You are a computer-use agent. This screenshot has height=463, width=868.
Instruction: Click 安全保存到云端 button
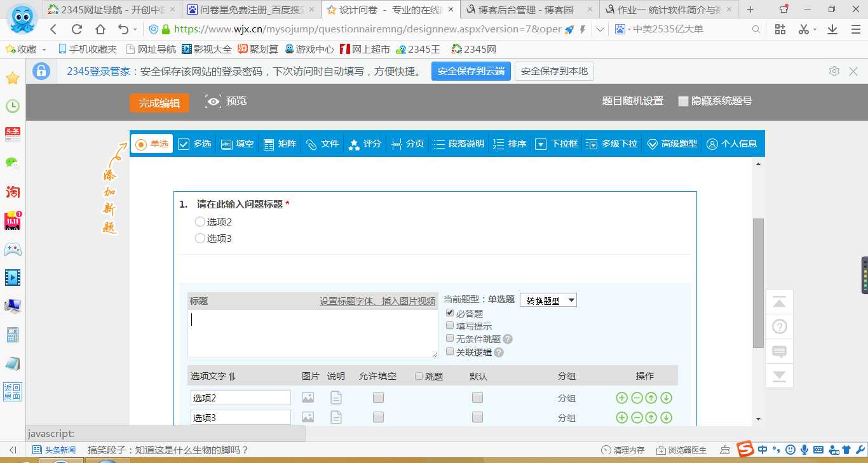(471, 71)
